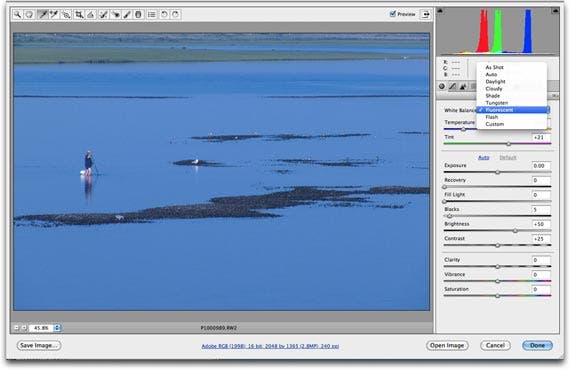Click the Vibrance slider handle

coord(498,281)
